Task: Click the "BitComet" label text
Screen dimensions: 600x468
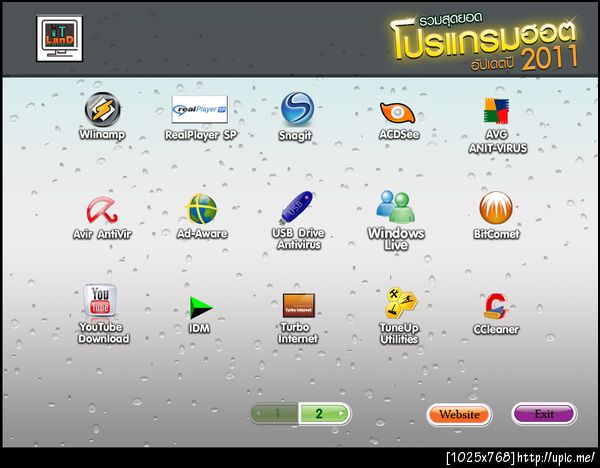Action: [496, 234]
